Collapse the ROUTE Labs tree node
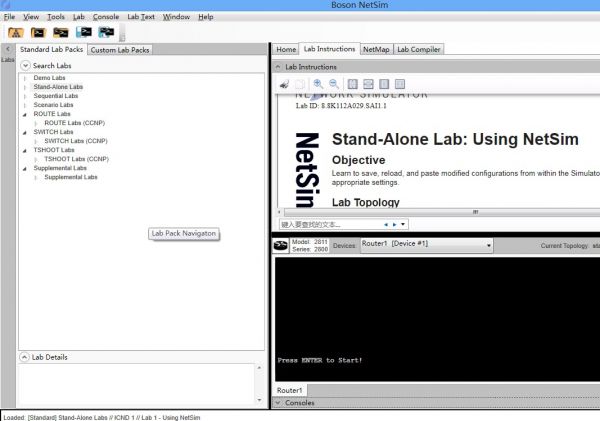Viewport: 600px width, 421px height. tap(24, 114)
